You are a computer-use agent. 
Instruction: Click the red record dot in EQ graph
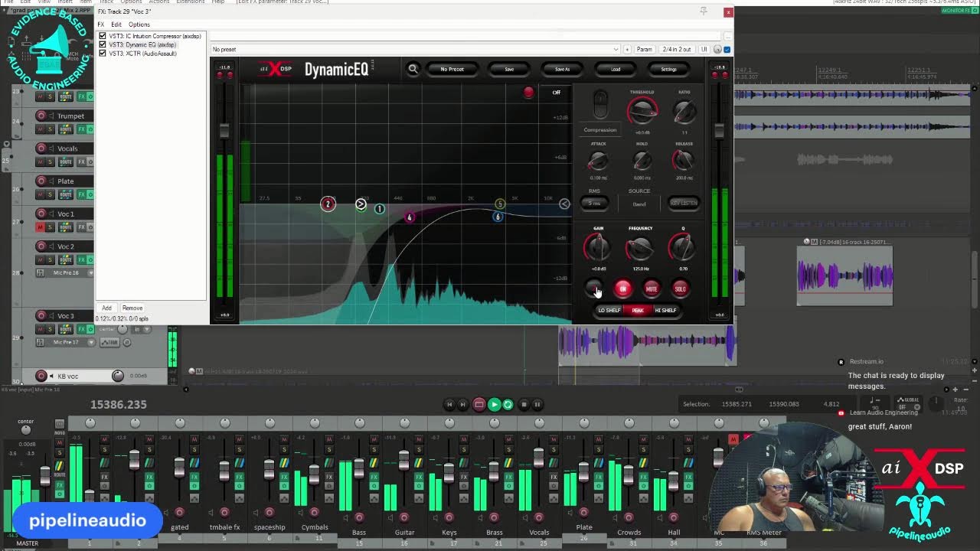pos(528,93)
